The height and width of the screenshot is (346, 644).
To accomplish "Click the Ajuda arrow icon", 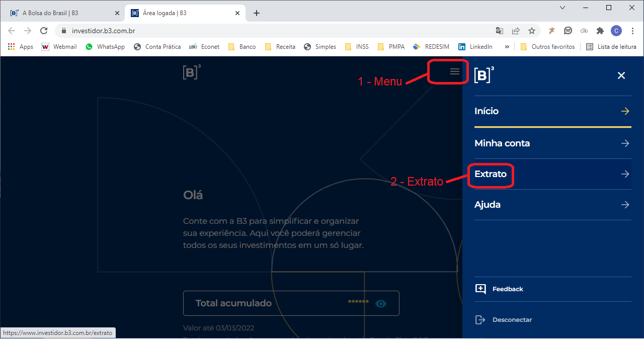I will coord(625,205).
